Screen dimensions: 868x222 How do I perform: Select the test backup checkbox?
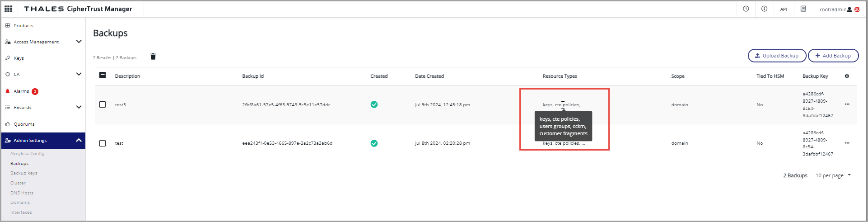pyautogui.click(x=103, y=143)
